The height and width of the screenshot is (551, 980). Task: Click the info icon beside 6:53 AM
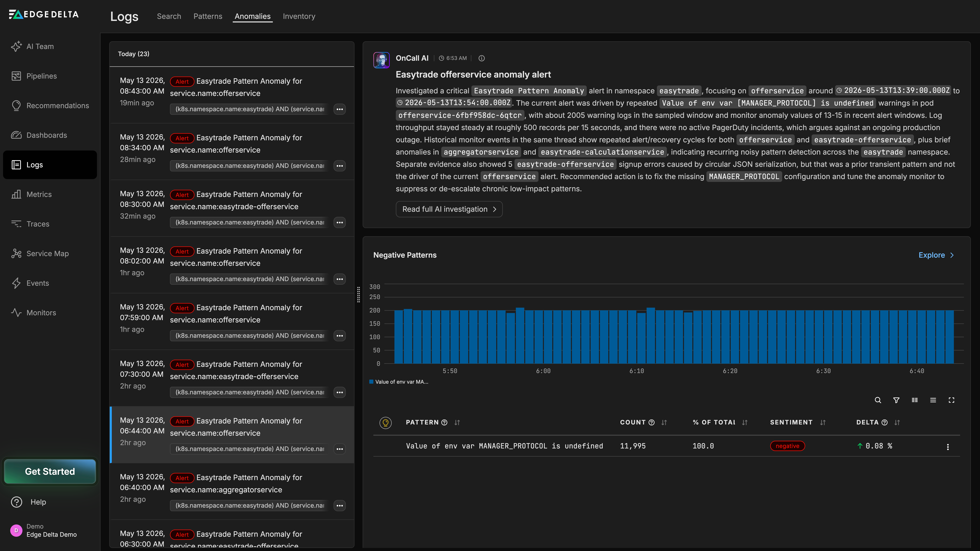(x=482, y=58)
